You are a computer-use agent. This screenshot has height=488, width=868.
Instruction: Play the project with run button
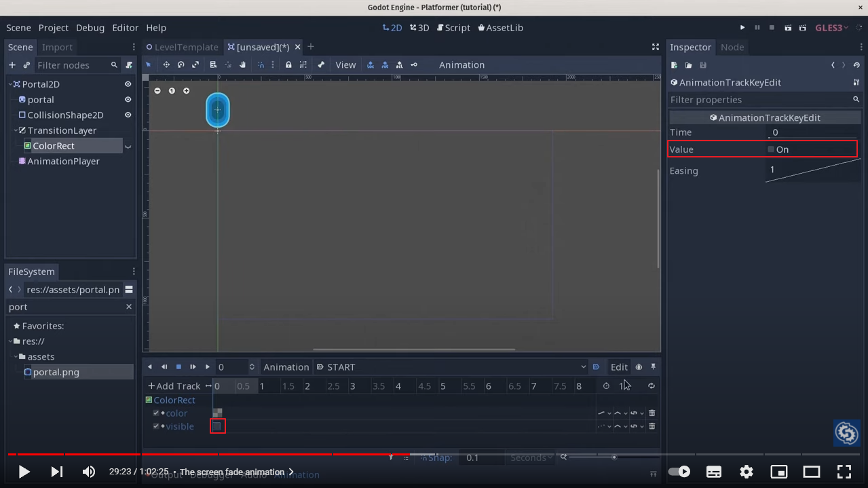pos(742,28)
